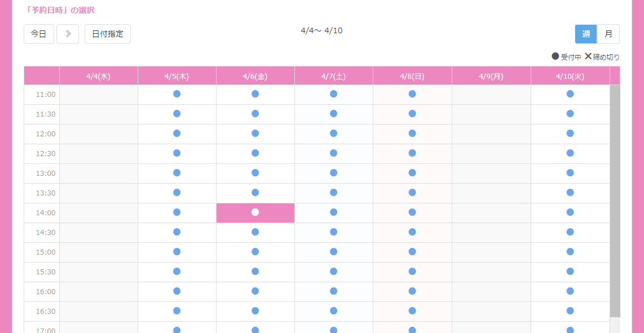Viewport: 644px width, 333px height.
Task: Switch to week view with 週 toggle
Action: point(586,34)
